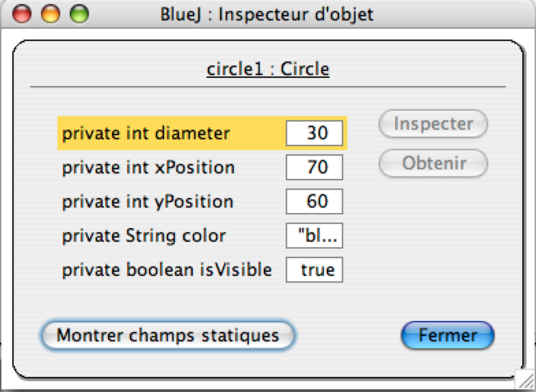Select the private String color field

tap(202, 236)
